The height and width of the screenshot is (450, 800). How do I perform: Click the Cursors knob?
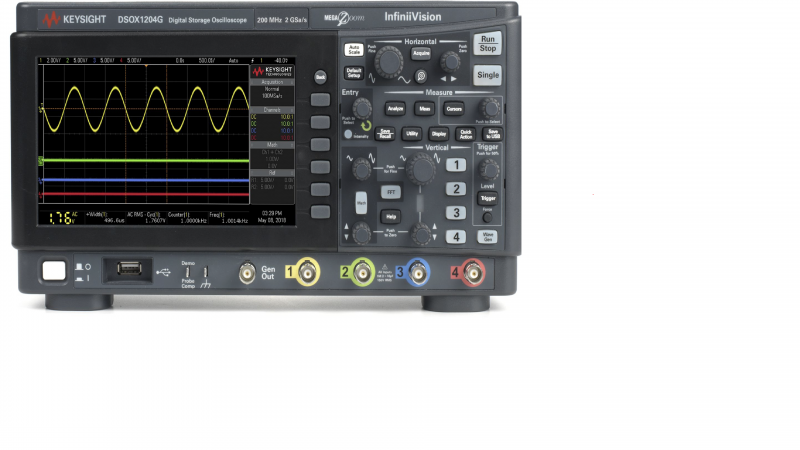[x=490, y=108]
